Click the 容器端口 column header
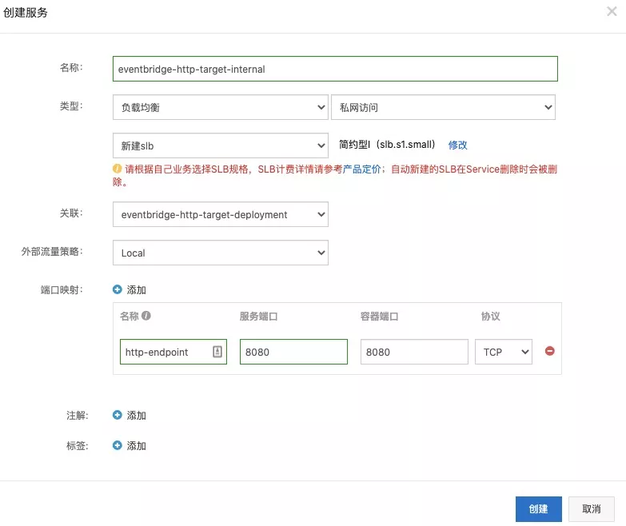Viewport: 626px width, 526px height. pyautogui.click(x=379, y=316)
